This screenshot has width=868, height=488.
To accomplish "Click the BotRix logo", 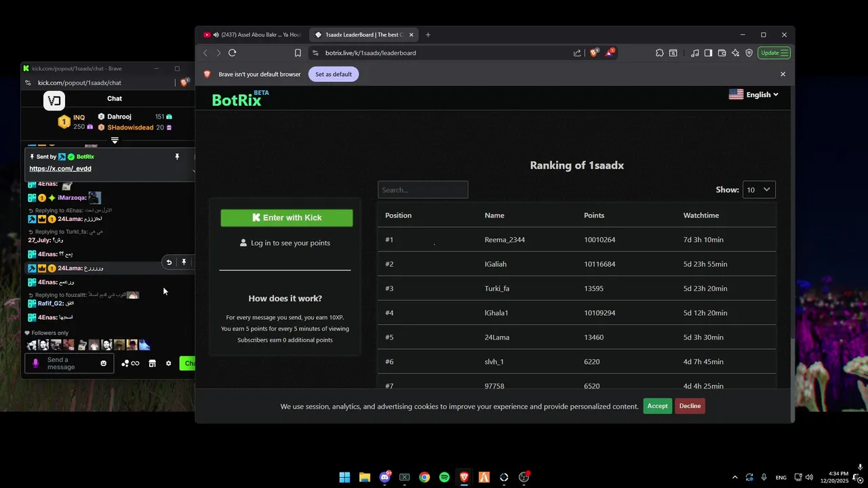I will pyautogui.click(x=240, y=99).
